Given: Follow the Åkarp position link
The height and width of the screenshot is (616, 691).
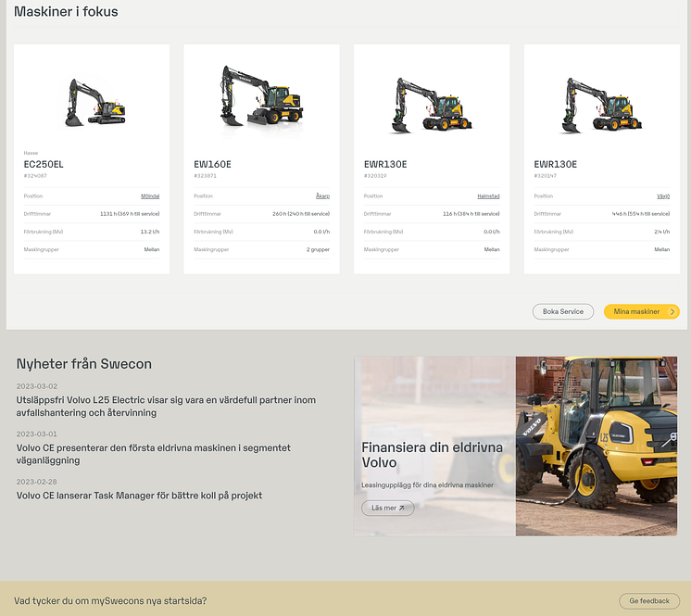Looking at the screenshot, I should pyautogui.click(x=322, y=196).
